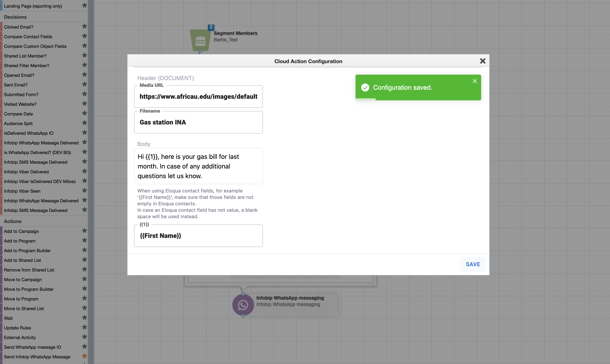Click the Infobip WhatsApp messaging purple icon
Image resolution: width=610 pixels, height=364 pixels.
(243, 305)
